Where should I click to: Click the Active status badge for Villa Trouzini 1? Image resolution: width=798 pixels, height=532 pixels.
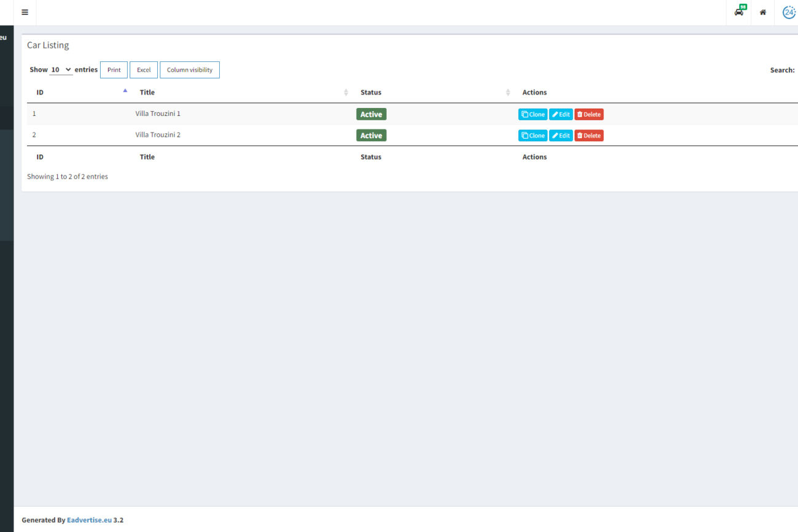click(x=371, y=114)
